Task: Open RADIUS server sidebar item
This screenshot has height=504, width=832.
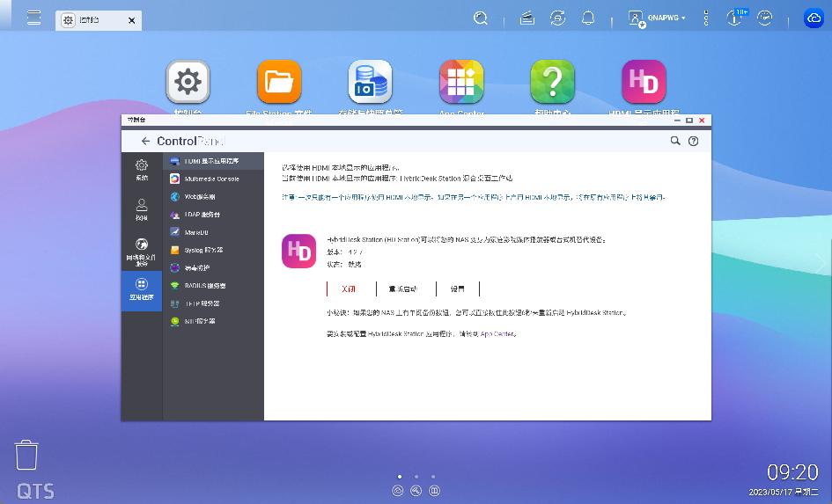Action: [x=213, y=286]
